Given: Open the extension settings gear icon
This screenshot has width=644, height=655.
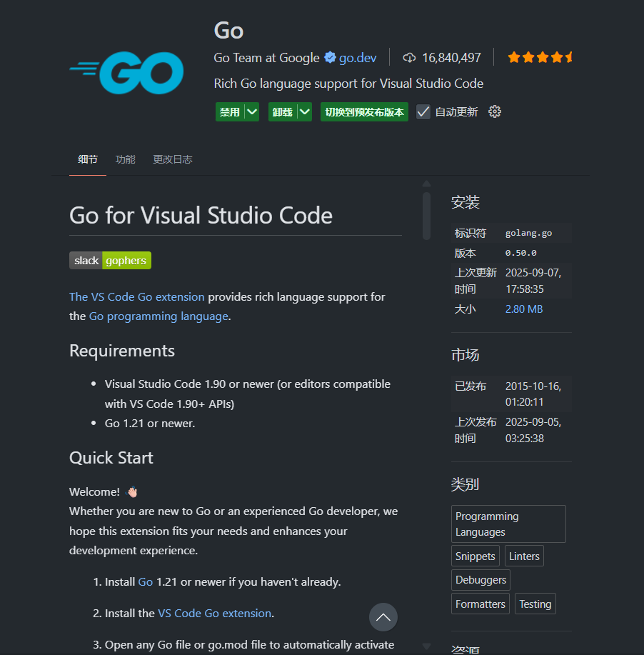Looking at the screenshot, I should click(x=495, y=111).
